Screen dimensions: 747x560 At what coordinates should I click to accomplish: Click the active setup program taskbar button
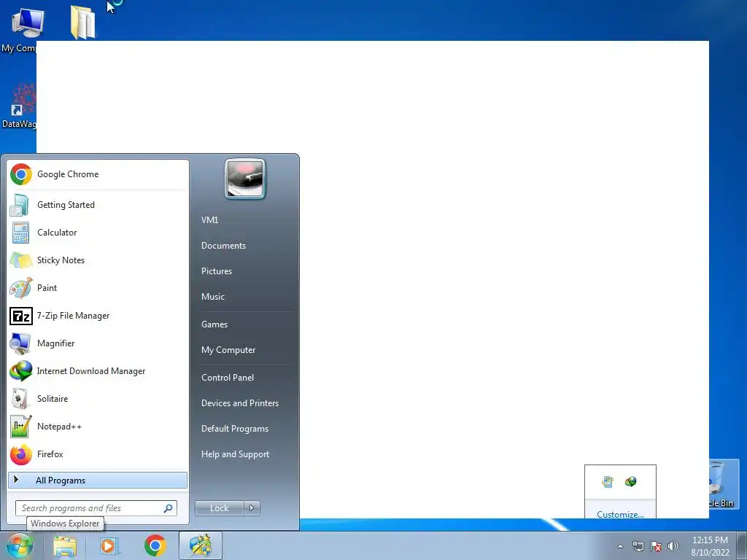pos(201,545)
